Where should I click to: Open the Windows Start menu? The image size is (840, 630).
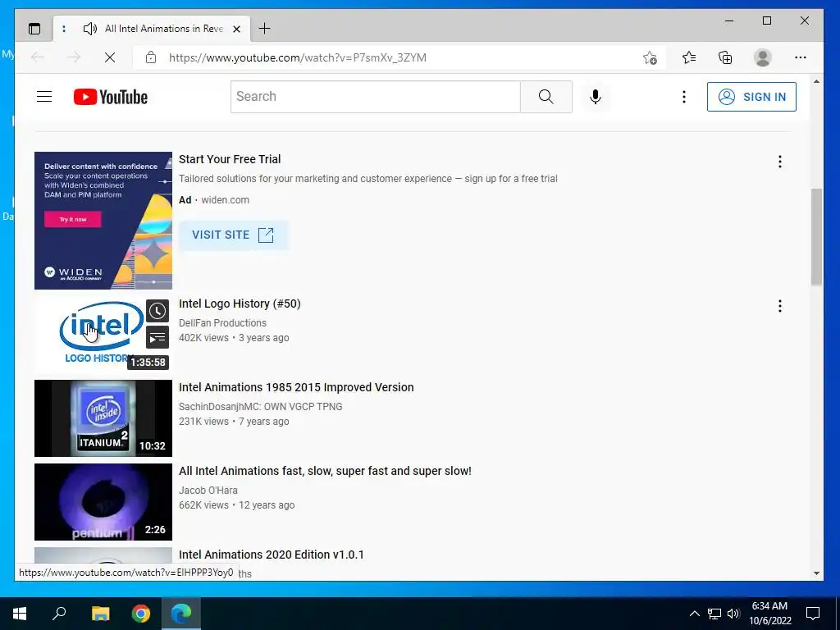(20, 614)
